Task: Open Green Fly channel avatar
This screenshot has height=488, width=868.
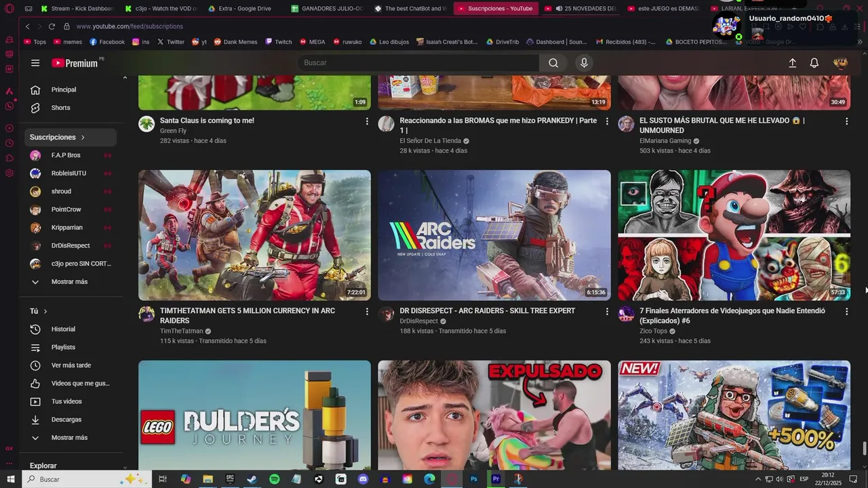Action: pyautogui.click(x=146, y=123)
